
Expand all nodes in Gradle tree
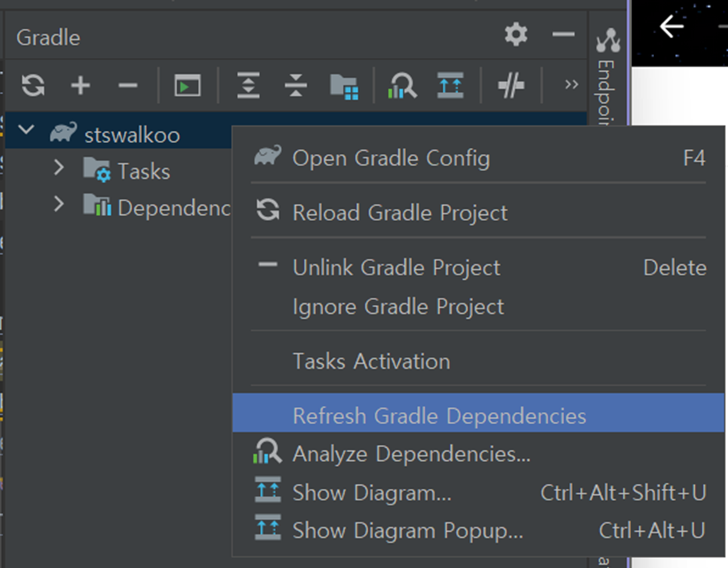248,85
